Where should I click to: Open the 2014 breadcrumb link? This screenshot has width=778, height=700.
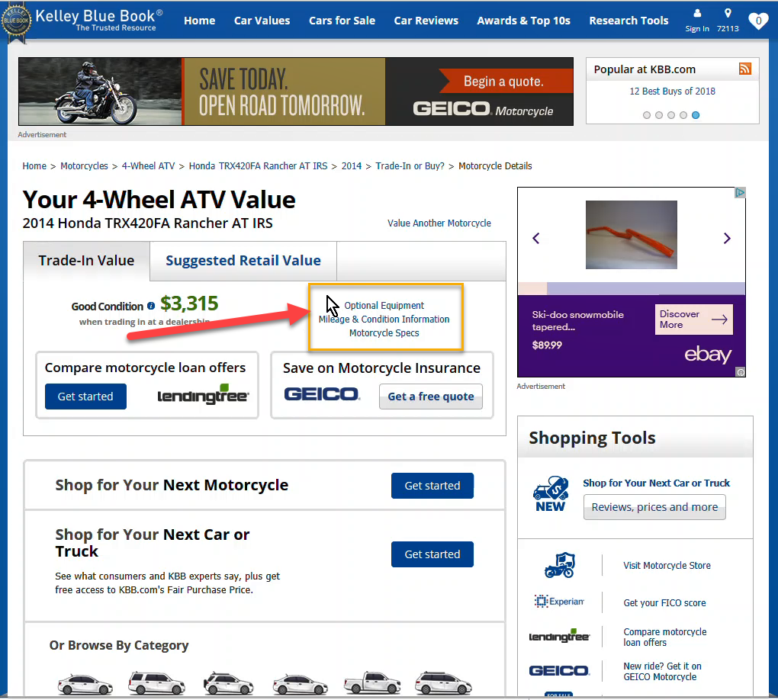pos(352,166)
